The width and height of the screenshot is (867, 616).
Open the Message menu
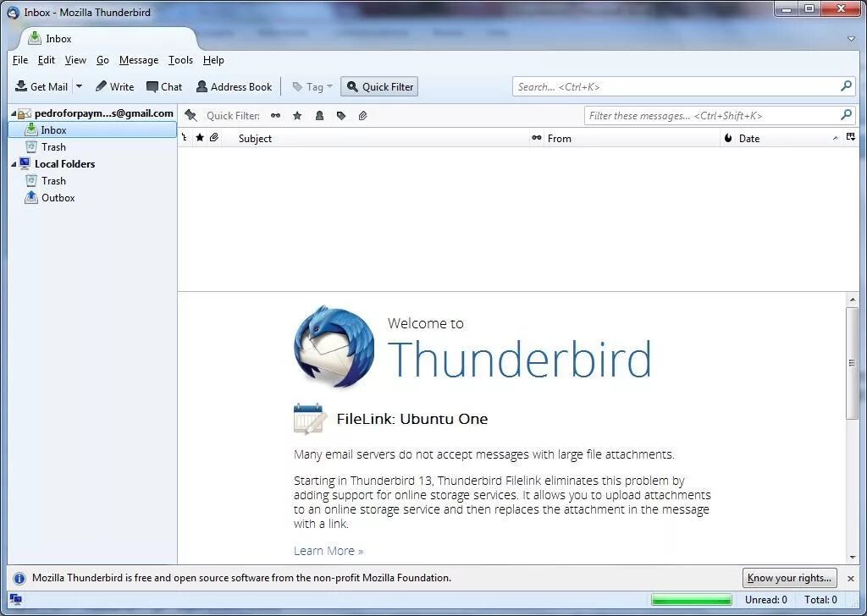(x=139, y=60)
